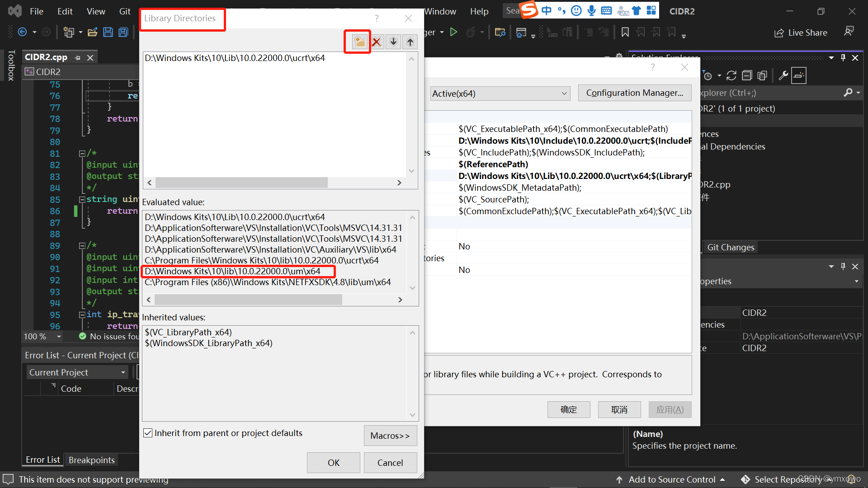The image size is (868, 488).
Task: Open the Current Project filter dropdown
Action: [x=77, y=372]
